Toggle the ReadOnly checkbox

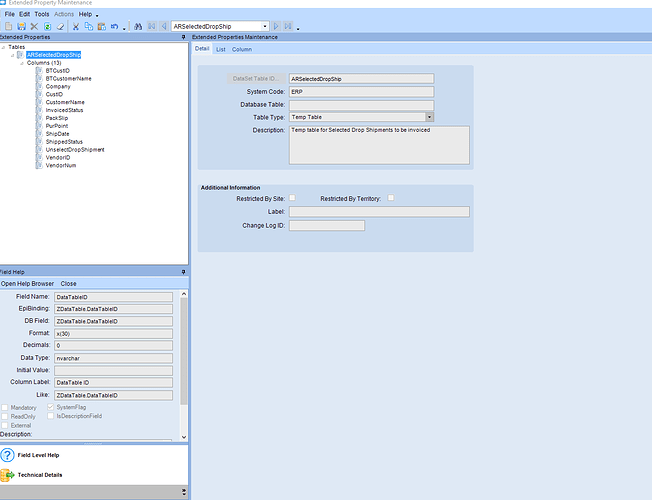(5, 416)
